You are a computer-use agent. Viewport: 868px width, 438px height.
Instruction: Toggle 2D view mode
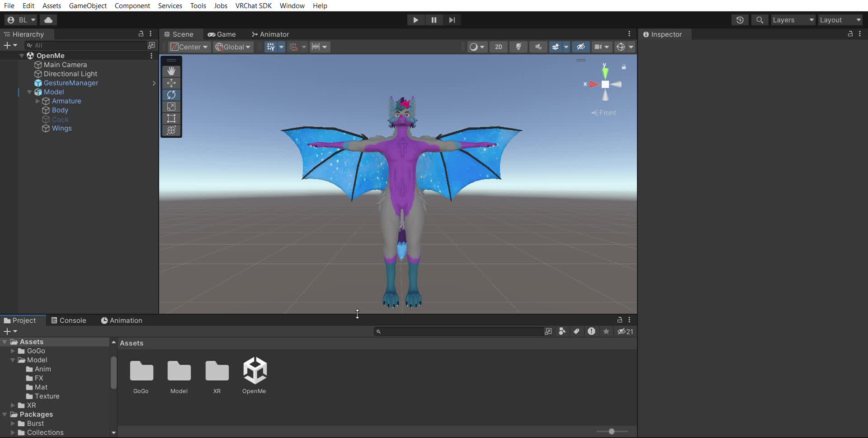tap(499, 47)
